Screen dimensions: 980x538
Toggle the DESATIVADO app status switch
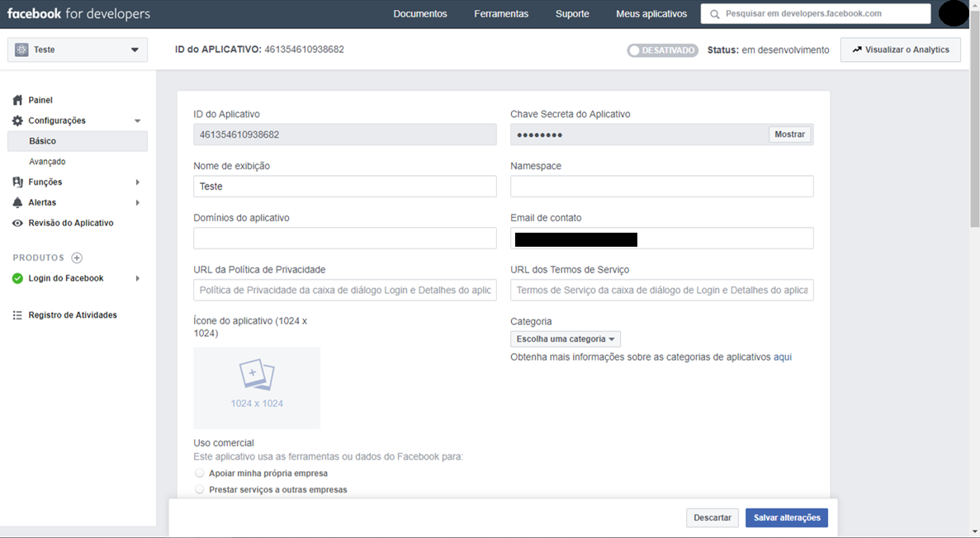(x=662, y=50)
